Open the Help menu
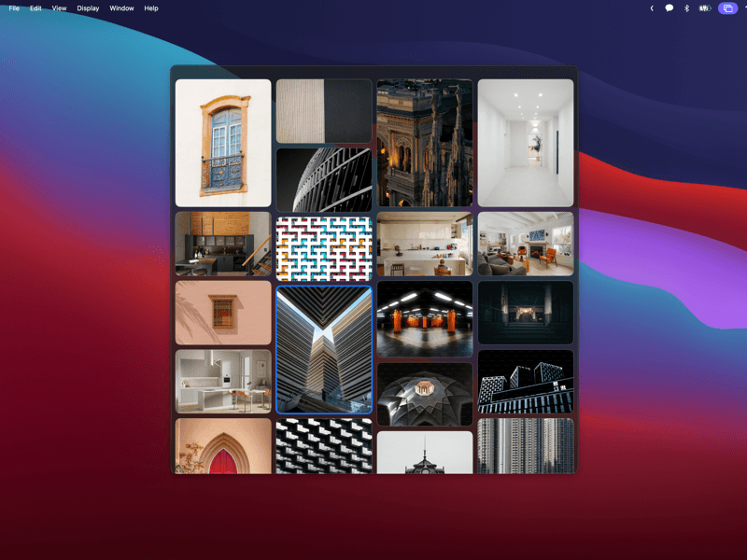This screenshot has height=560, width=747. (x=150, y=7)
